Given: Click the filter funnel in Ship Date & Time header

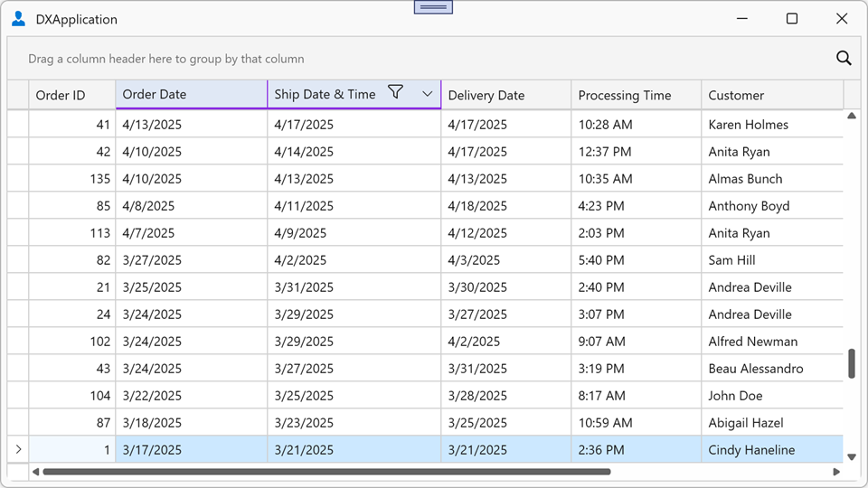Looking at the screenshot, I should 395,92.
